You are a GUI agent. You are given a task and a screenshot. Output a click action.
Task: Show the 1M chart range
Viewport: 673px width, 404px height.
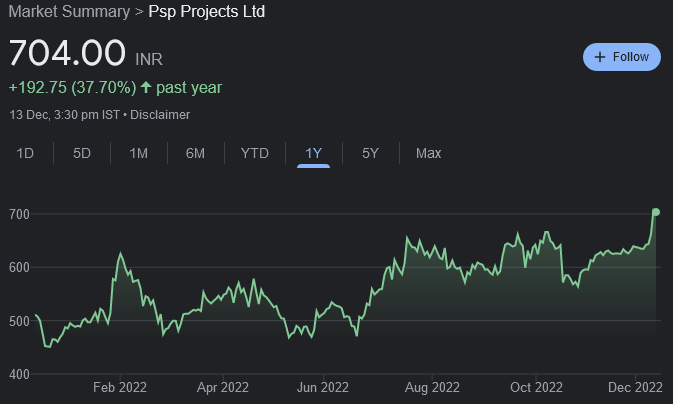[139, 153]
